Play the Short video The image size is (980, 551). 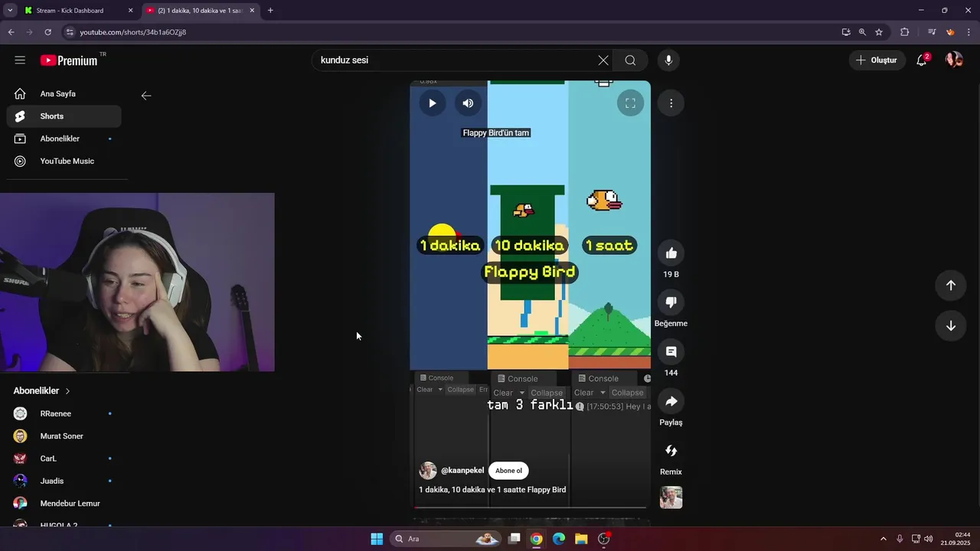click(x=433, y=103)
